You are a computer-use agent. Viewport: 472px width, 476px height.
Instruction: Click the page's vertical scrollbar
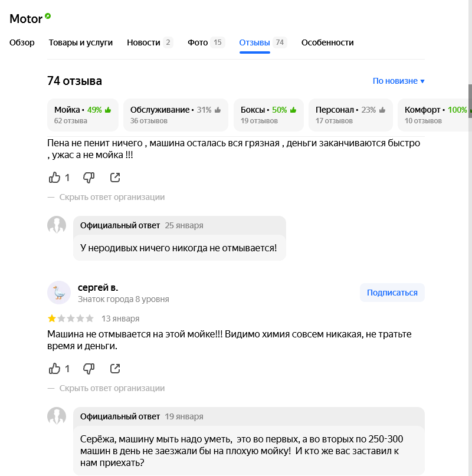[470, 100]
